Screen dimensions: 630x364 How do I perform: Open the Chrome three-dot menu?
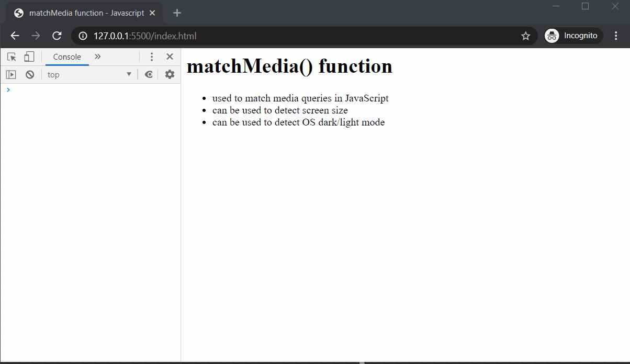click(616, 36)
